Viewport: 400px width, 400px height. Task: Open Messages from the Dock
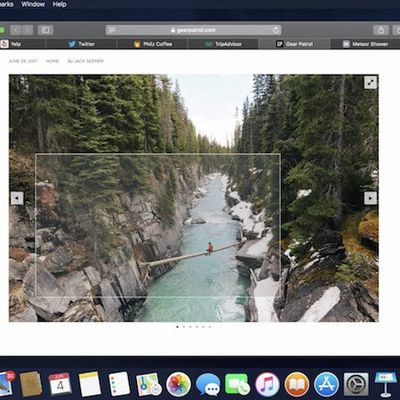208,384
